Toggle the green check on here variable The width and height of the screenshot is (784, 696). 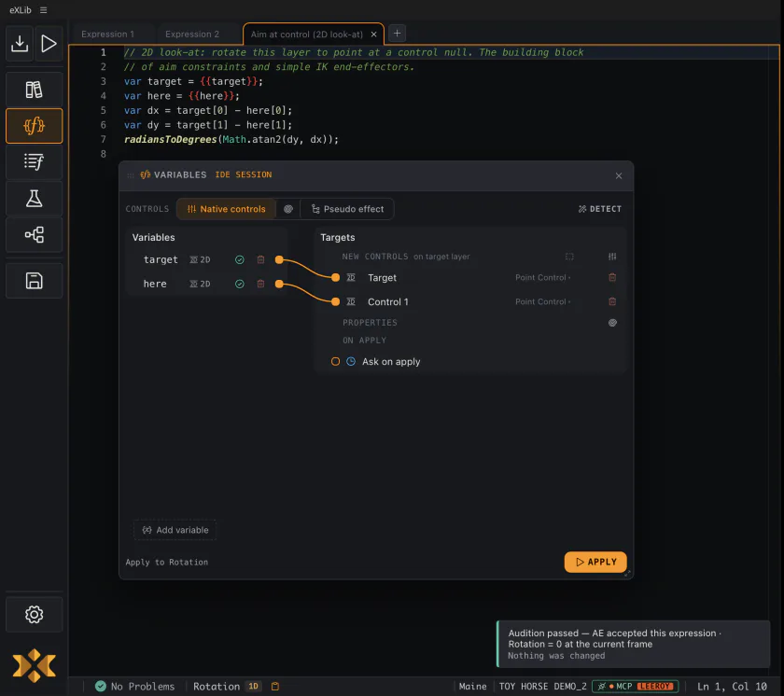pyautogui.click(x=240, y=284)
